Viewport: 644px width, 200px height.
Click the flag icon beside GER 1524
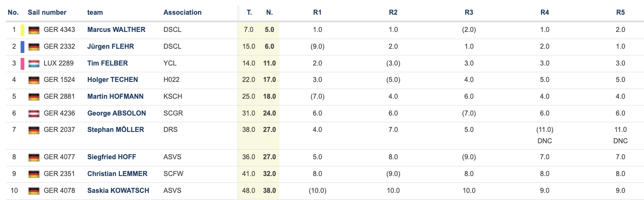pos(34,80)
